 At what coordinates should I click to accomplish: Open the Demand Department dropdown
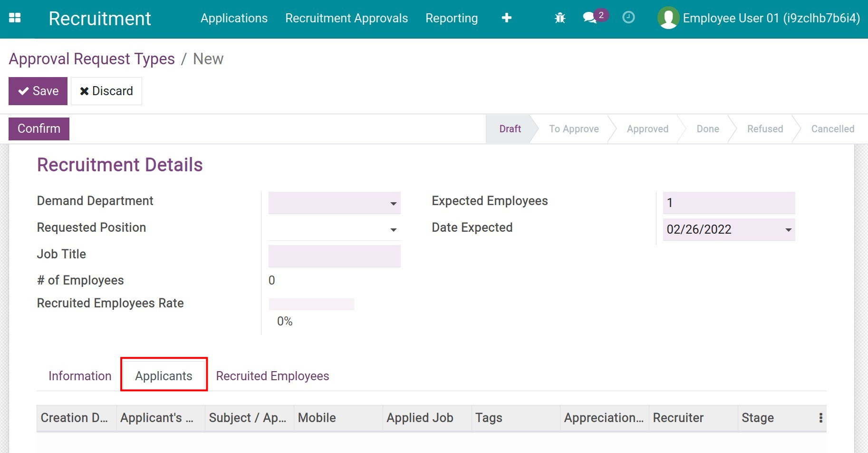[394, 203]
